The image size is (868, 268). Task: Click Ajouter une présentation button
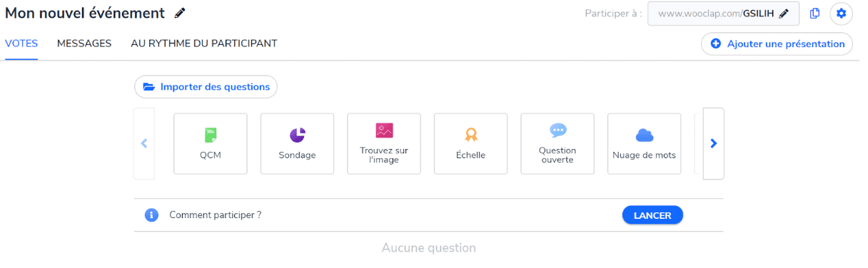[777, 44]
